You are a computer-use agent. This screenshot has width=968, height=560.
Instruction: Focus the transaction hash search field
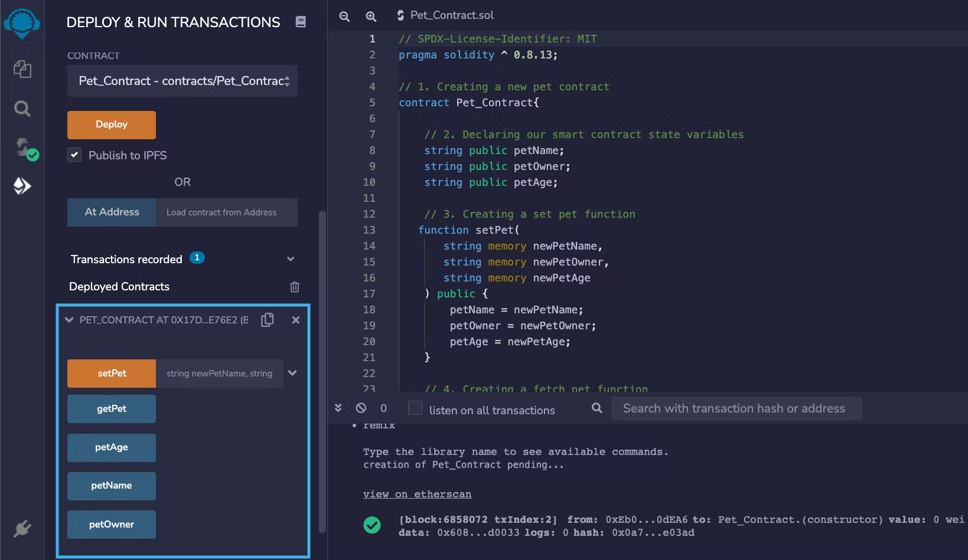(734, 408)
